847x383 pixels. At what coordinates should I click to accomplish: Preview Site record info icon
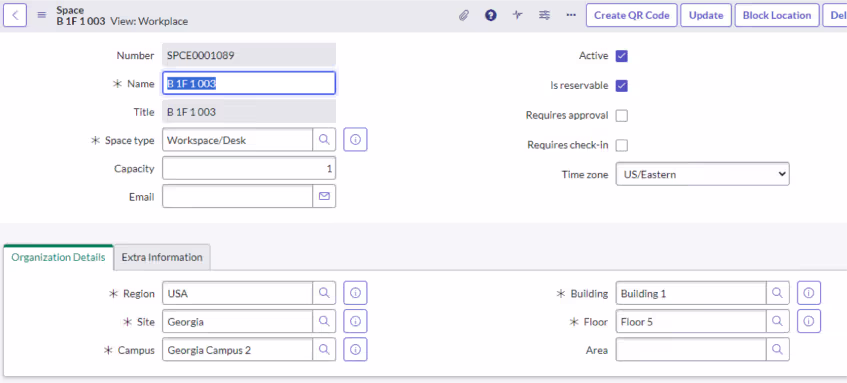pos(355,321)
